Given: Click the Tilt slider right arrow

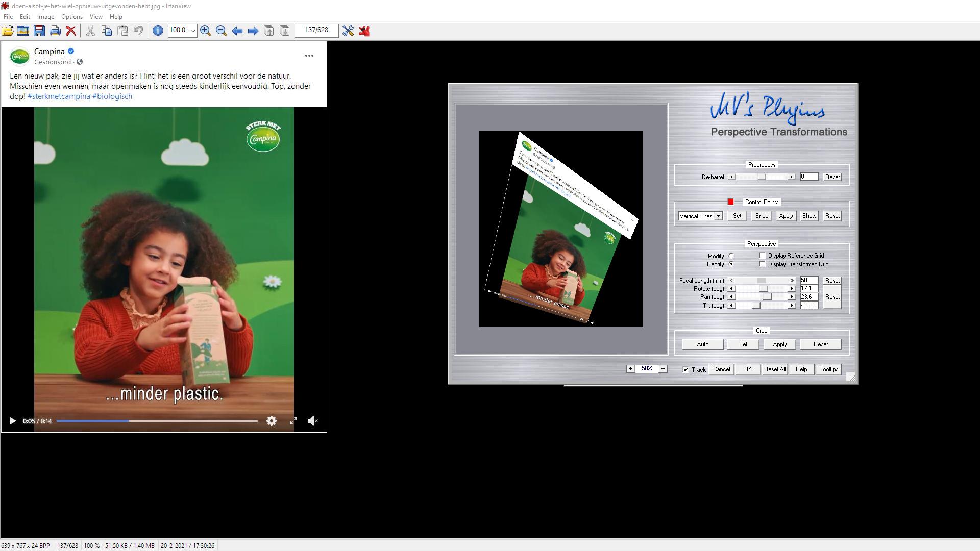Looking at the screenshot, I should click(x=792, y=305).
